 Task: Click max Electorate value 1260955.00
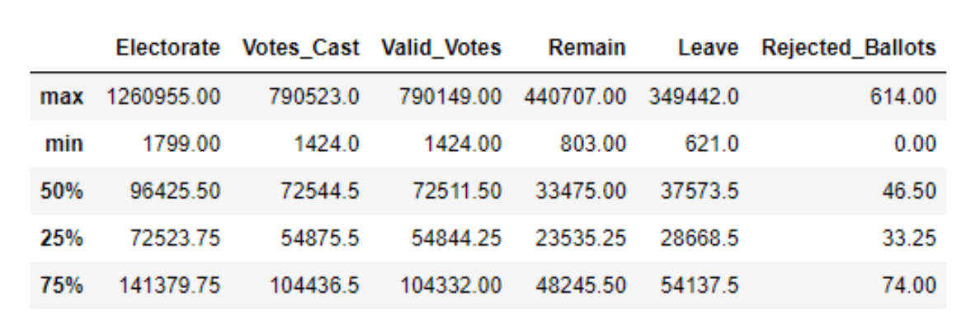163,97
